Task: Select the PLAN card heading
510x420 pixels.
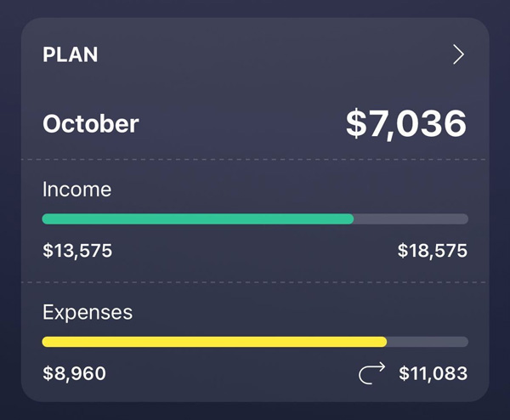Action: click(71, 55)
